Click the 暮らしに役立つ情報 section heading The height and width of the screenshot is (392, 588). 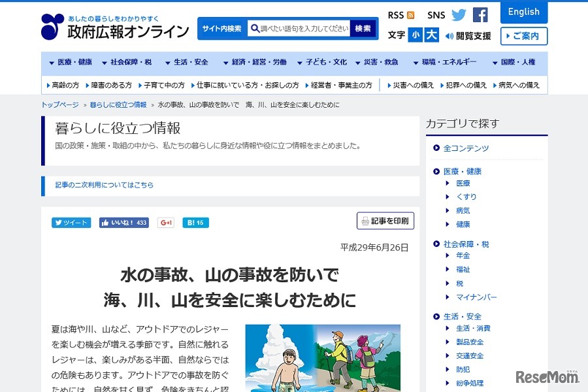coord(118,128)
